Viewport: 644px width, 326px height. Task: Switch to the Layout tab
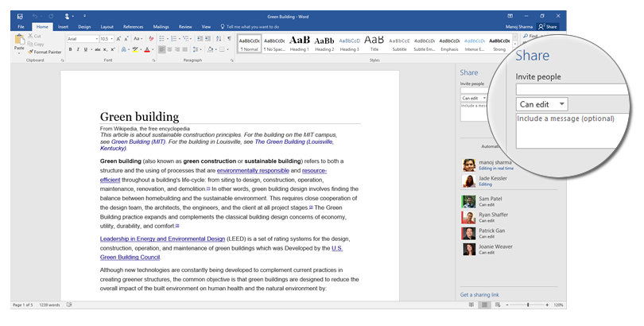pyautogui.click(x=107, y=27)
